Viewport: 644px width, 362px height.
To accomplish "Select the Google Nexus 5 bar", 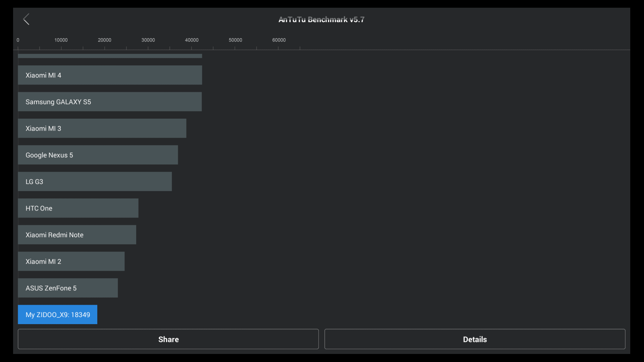I will [98, 155].
